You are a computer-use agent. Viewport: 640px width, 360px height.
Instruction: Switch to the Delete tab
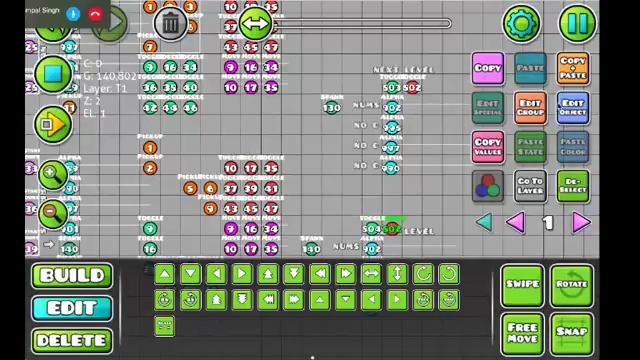tap(72, 340)
